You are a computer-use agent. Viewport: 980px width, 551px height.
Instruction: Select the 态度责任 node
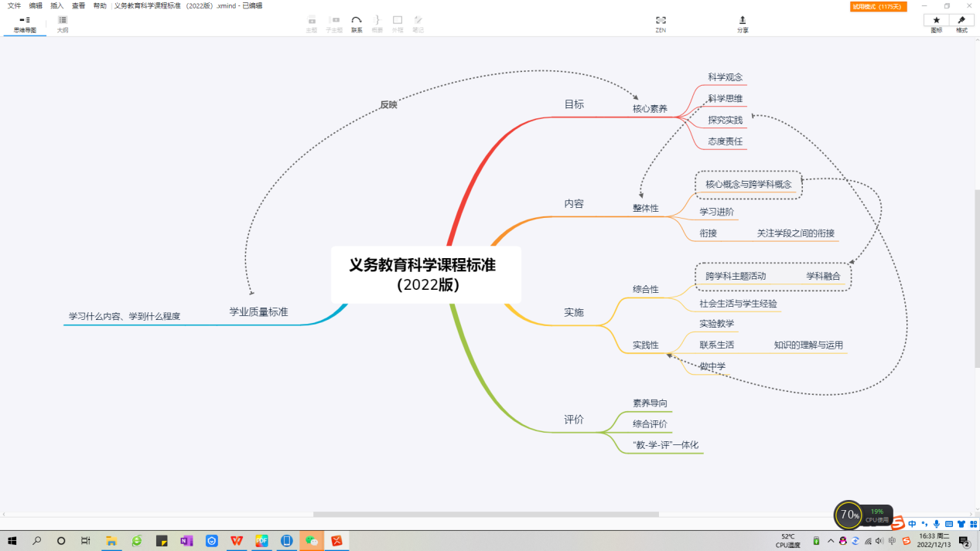[x=726, y=142]
